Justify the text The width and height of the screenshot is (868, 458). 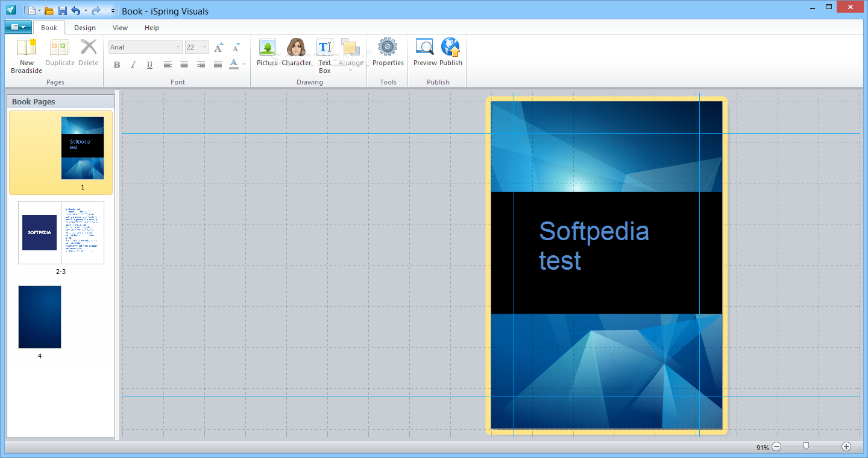point(218,65)
